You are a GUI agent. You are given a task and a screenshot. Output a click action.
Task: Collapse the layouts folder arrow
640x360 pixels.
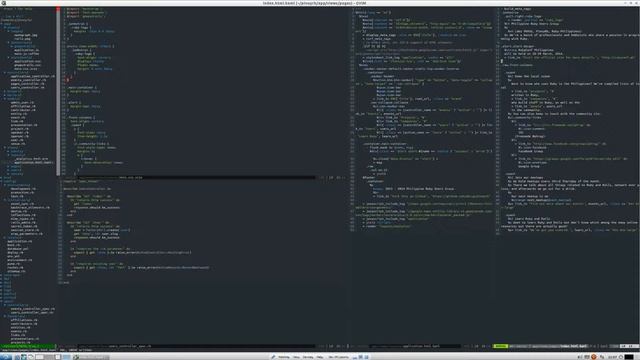[9, 155]
